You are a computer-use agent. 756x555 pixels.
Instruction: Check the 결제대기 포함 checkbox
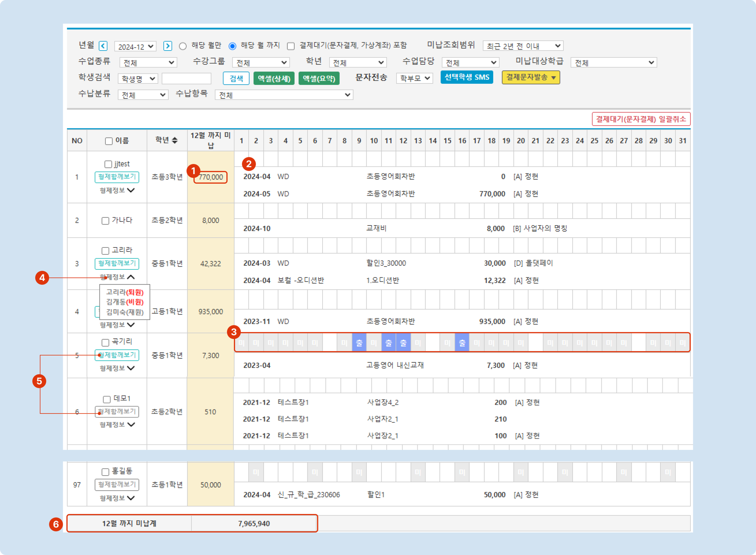click(x=291, y=46)
